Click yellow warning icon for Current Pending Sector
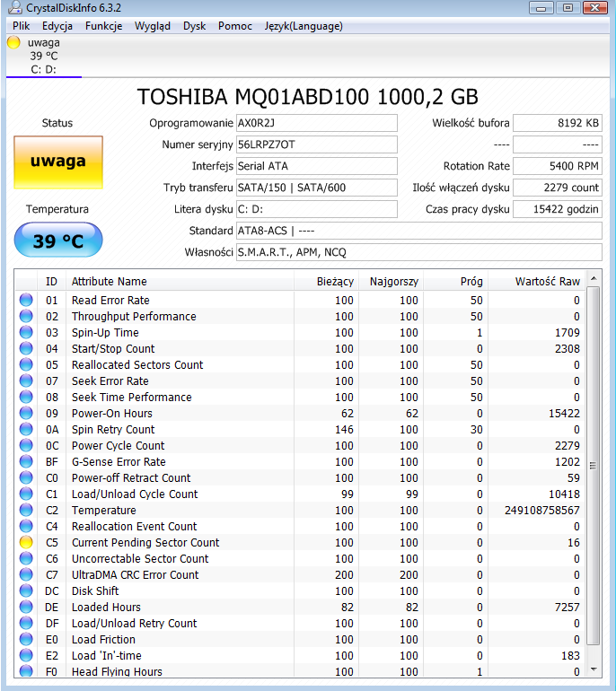The image size is (616, 691). [x=26, y=542]
